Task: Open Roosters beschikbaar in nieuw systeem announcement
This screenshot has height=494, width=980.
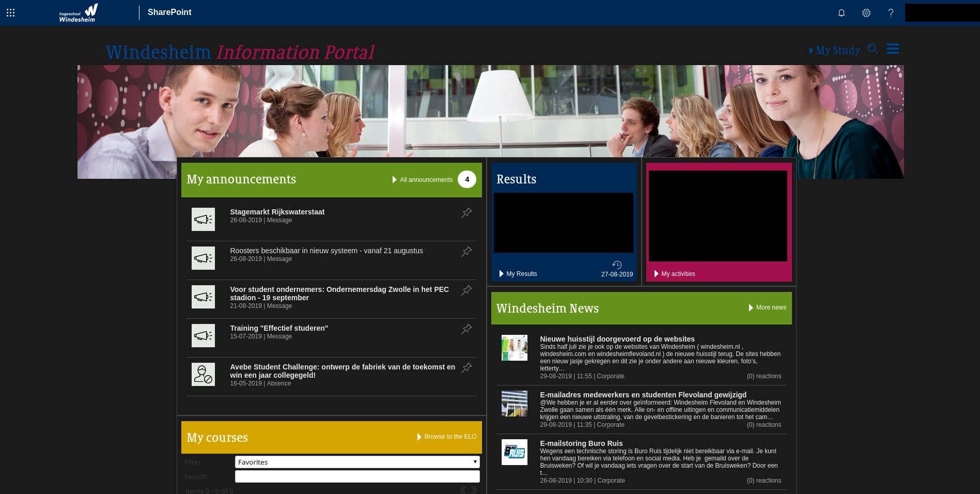Action: (326, 251)
